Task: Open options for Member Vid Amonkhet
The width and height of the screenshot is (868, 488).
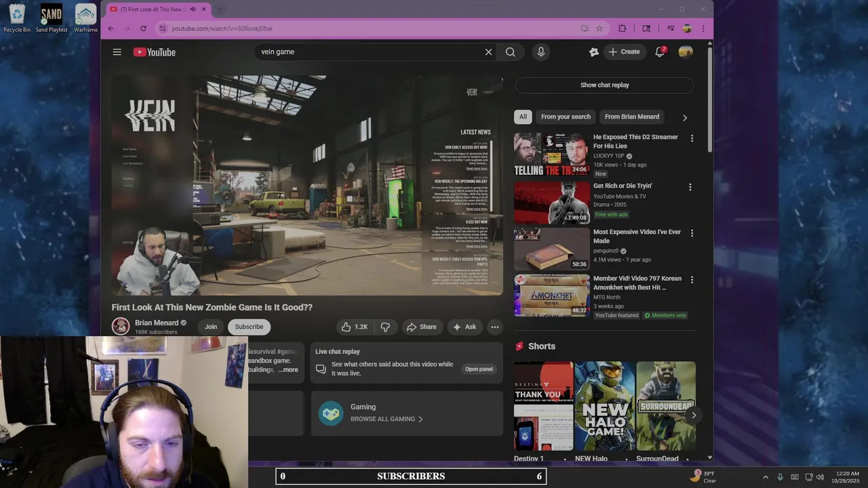Action: coord(692,279)
